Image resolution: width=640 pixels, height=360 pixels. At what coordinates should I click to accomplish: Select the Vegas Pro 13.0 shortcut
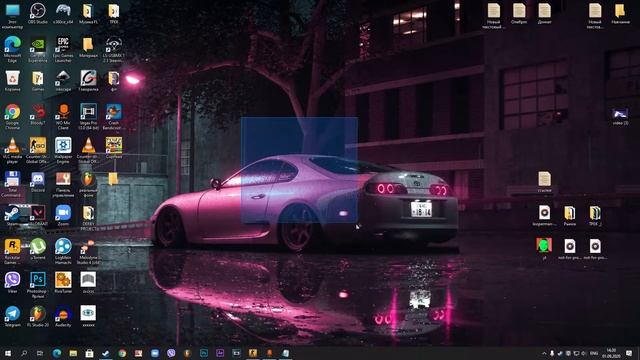point(88,111)
